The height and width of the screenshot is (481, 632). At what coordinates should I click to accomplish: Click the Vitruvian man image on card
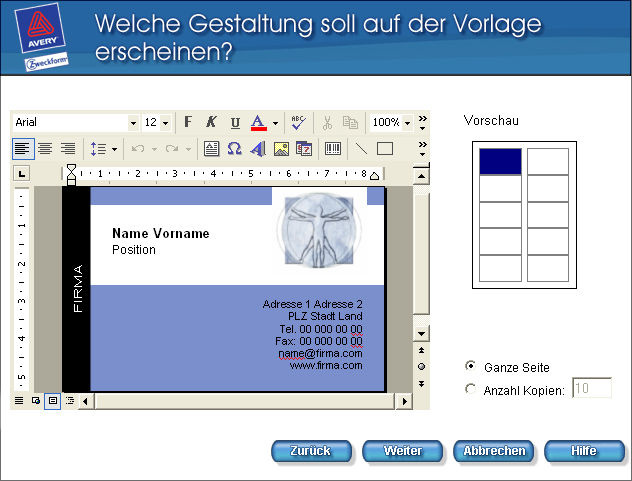click(319, 231)
